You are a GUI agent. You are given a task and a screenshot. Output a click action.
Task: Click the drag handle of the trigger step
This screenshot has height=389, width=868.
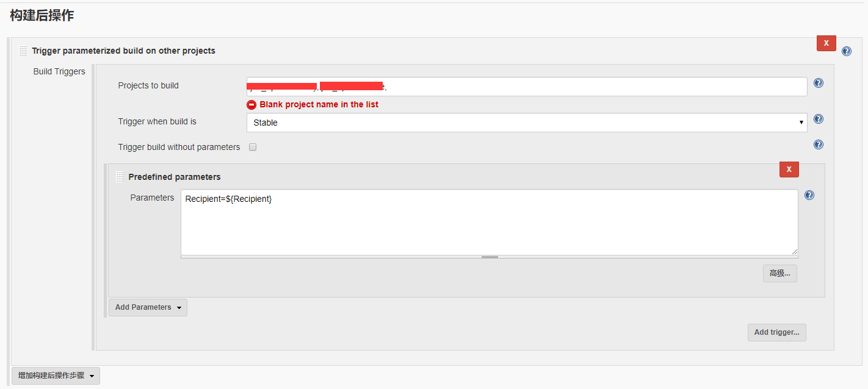tap(23, 51)
